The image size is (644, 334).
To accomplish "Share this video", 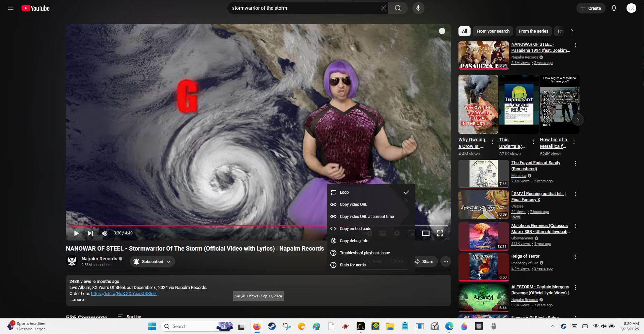I will pyautogui.click(x=425, y=261).
